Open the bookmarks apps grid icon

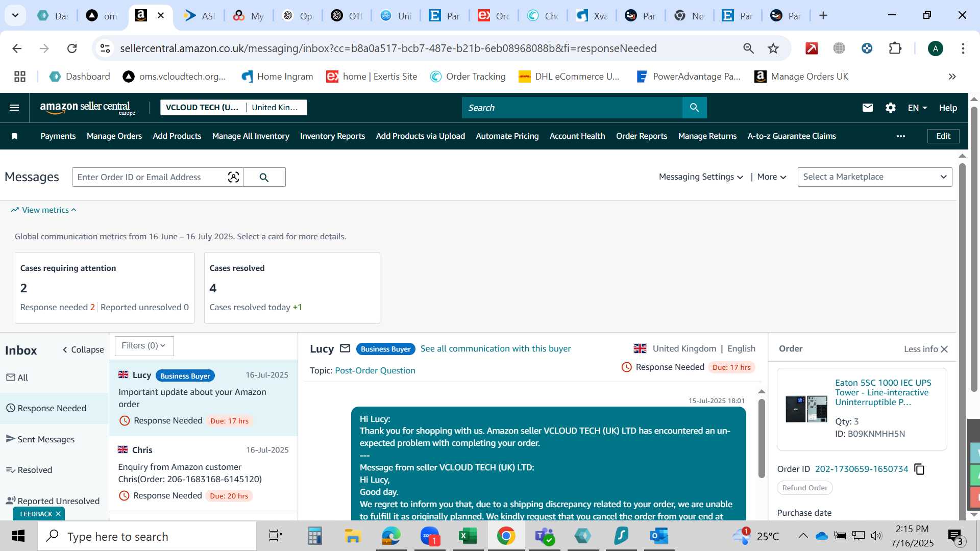pyautogui.click(x=20, y=77)
